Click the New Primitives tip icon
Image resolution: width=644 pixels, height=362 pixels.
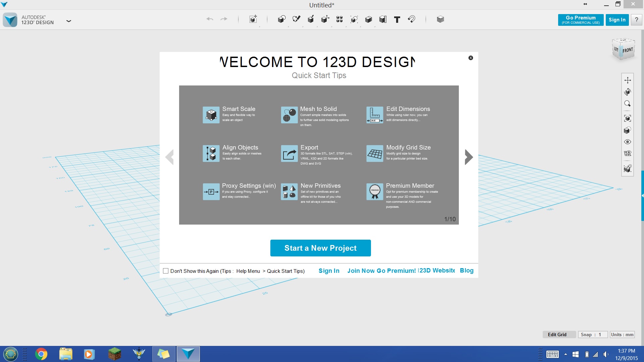tap(289, 192)
